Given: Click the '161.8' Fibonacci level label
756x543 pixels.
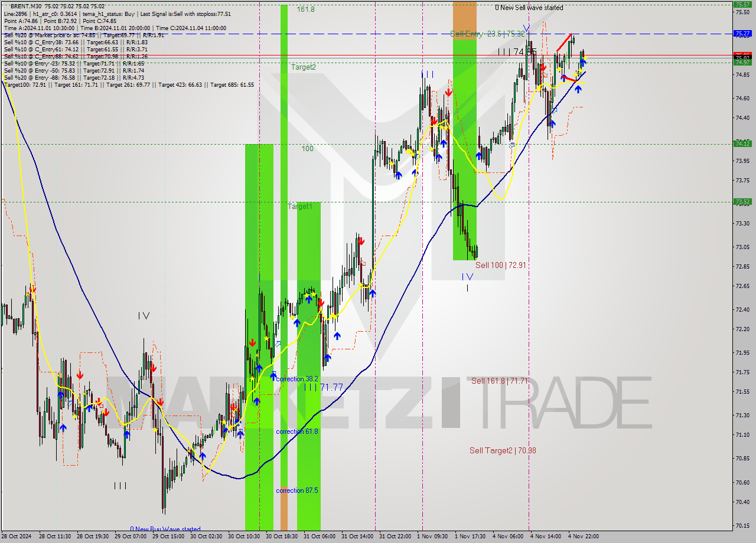Looking at the screenshot, I should [305, 9].
